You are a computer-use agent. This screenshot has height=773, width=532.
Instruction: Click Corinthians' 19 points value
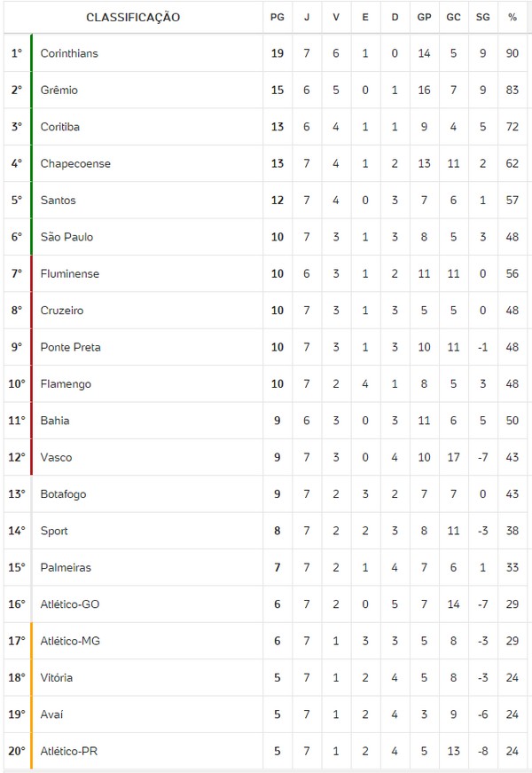coord(278,53)
